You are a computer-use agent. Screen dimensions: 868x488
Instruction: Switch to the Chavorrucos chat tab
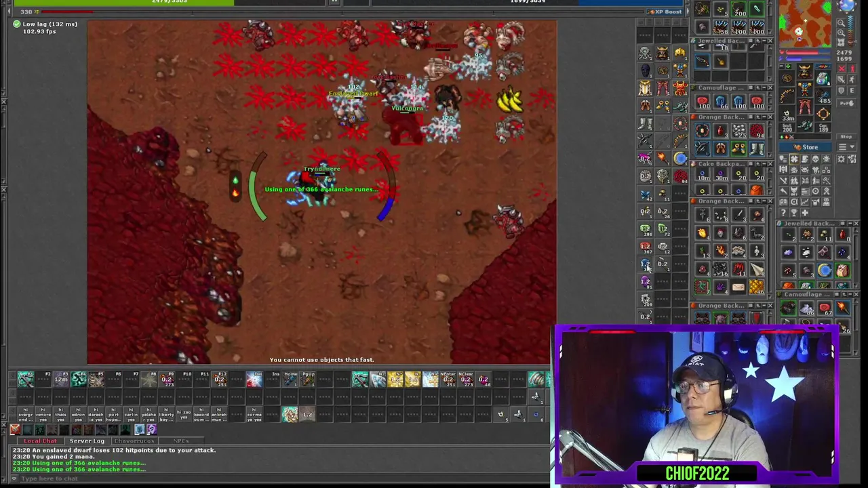point(134,441)
